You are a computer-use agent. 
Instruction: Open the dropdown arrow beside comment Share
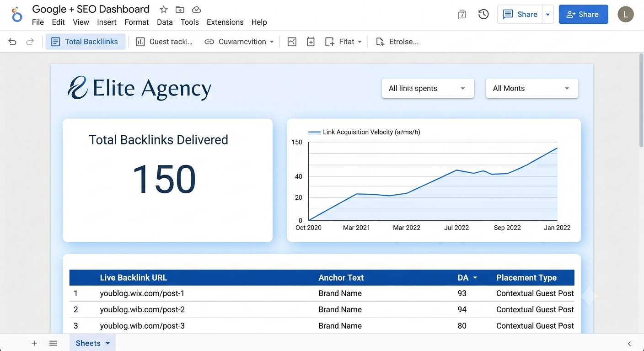point(548,15)
